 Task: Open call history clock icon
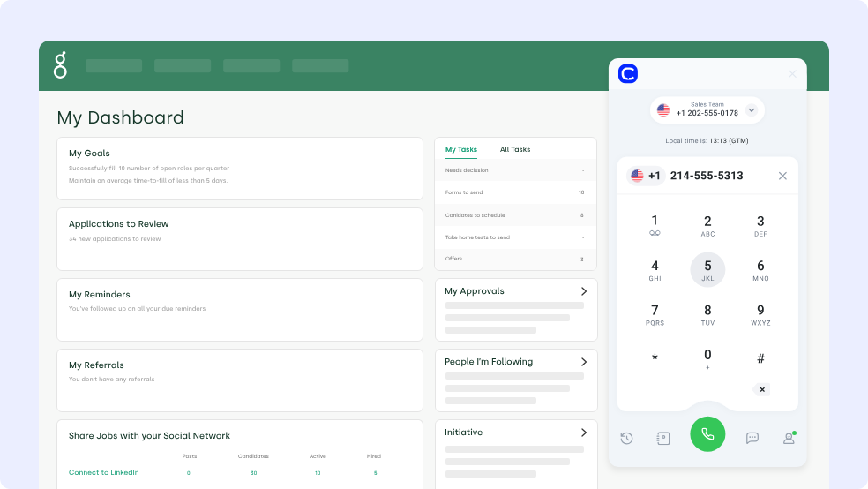click(x=626, y=438)
